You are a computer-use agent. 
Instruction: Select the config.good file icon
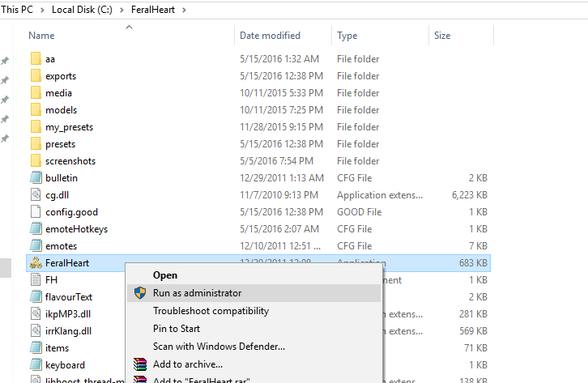click(36, 212)
